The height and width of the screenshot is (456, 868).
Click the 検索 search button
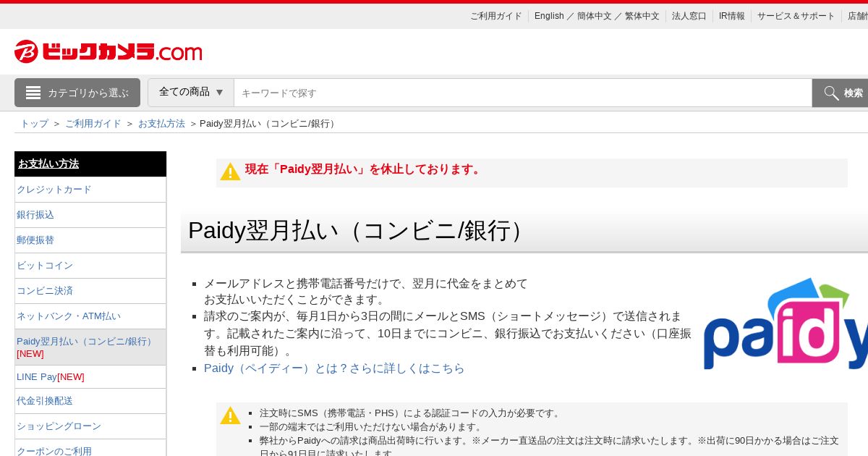(841, 93)
